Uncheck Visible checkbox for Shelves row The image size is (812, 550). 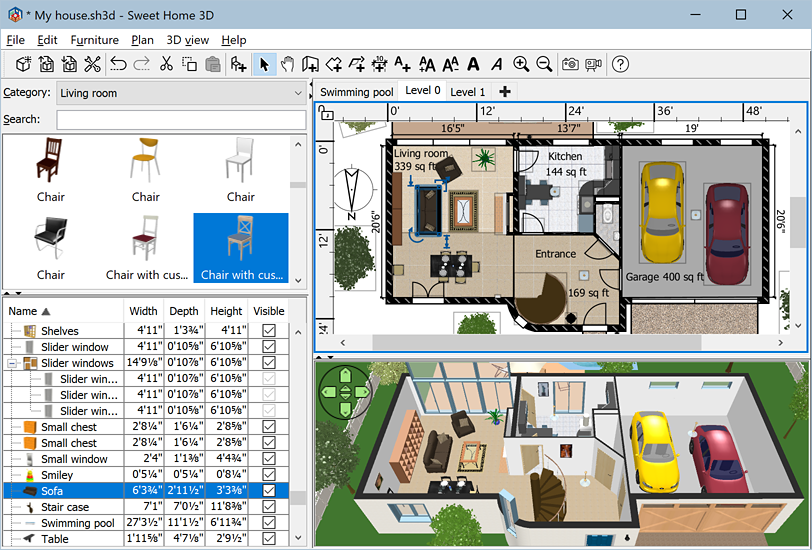point(268,331)
